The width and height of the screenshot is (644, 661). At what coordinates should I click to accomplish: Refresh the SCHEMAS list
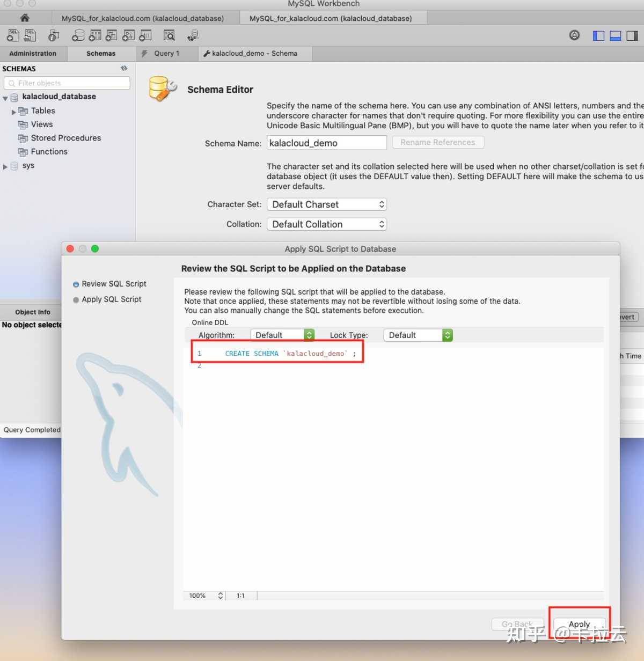(124, 69)
